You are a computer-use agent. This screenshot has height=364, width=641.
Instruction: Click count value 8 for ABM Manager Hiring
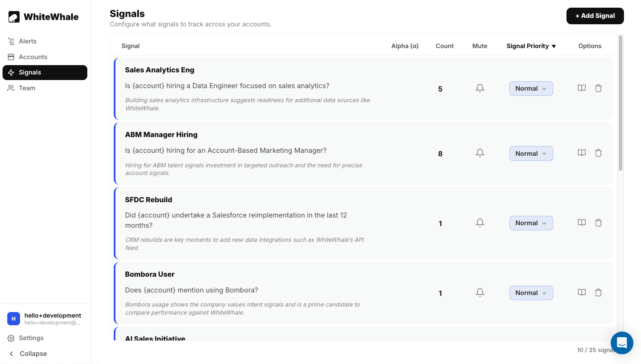click(440, 154)
